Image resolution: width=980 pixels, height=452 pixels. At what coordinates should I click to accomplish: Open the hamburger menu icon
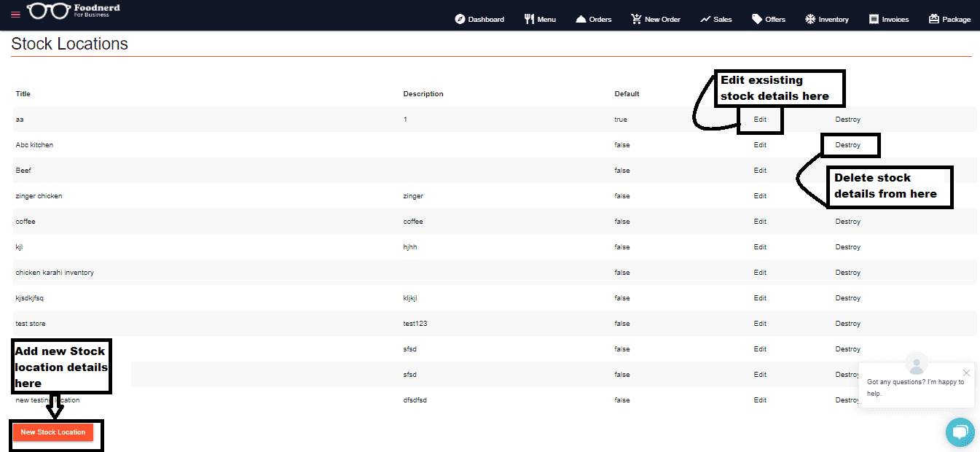click(15, 15)
